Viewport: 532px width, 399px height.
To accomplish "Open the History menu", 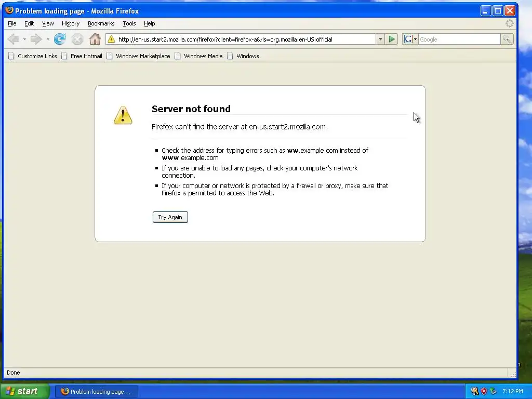I will click(71, 23).
